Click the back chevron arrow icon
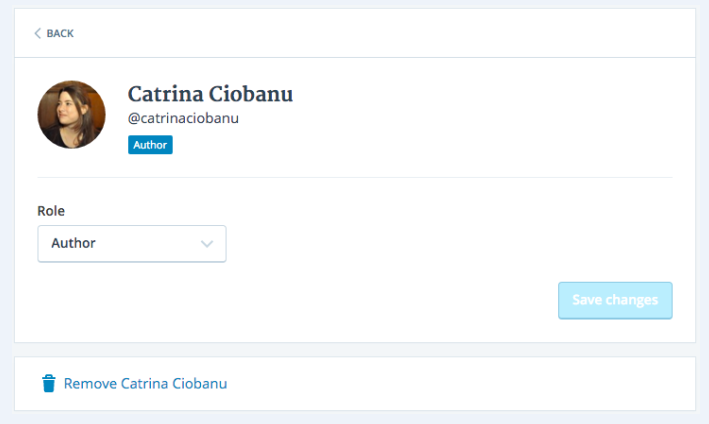The width and height of the screenshot is (709, 424). point(38,34)
